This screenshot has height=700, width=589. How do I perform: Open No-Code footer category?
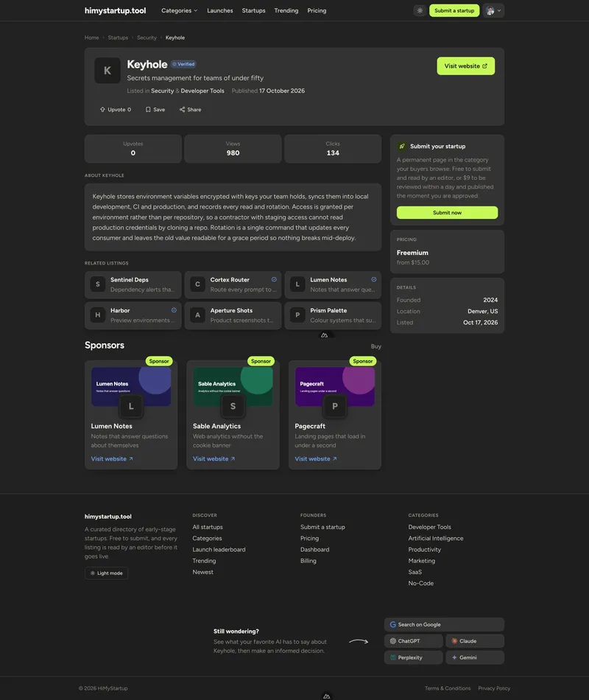(421, 583)
